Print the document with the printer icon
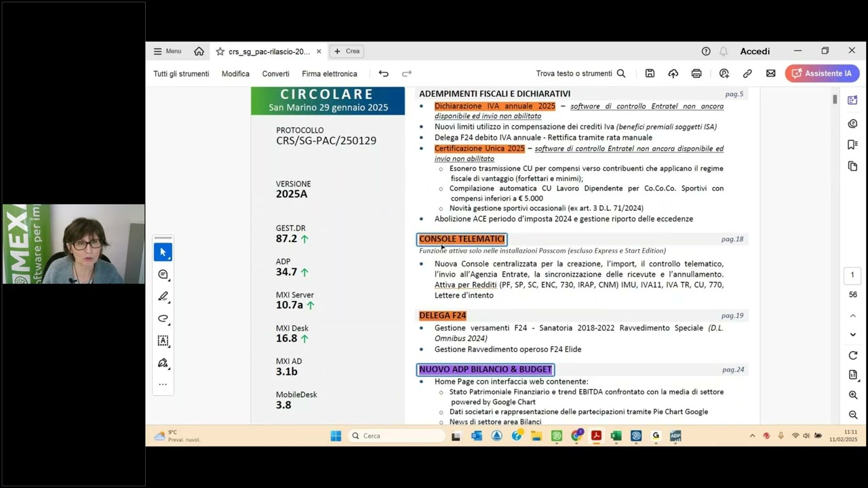The image size is (868, 488). (x=696, y=74)
